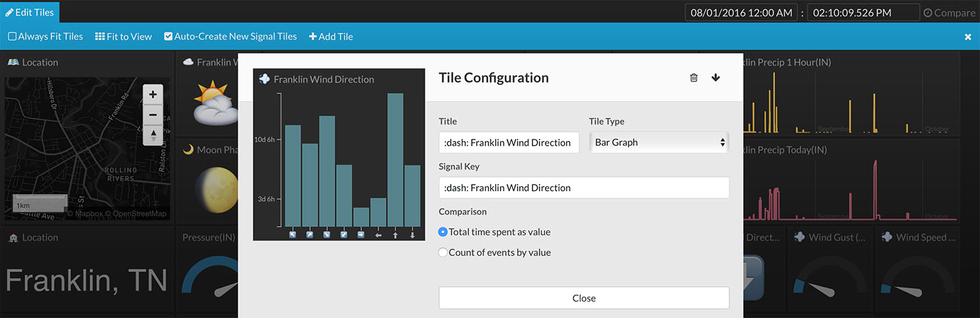The image size is (980, 318).
Task: Click the Title input field
Action: pos(509,142)
